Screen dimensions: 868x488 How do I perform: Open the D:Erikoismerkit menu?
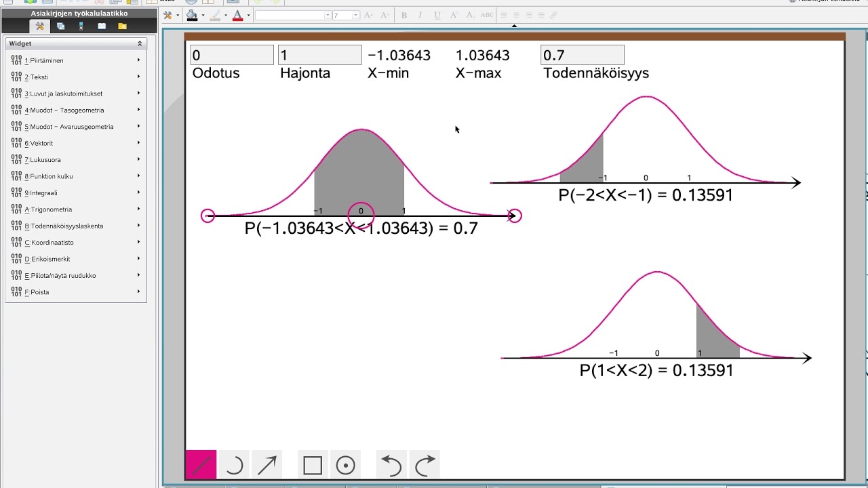76,259
